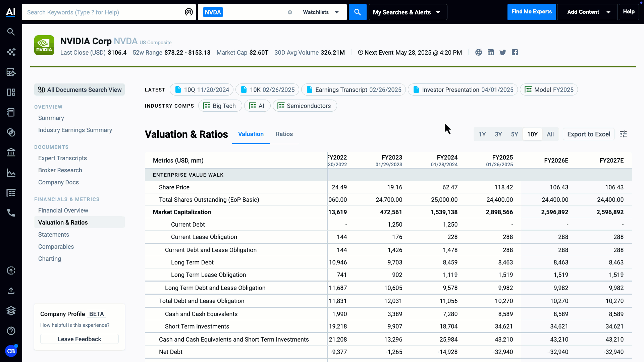This screenshot has width=644, height=362.
Task: Click the Market Capitalization row label
Action: click(182, 212)
